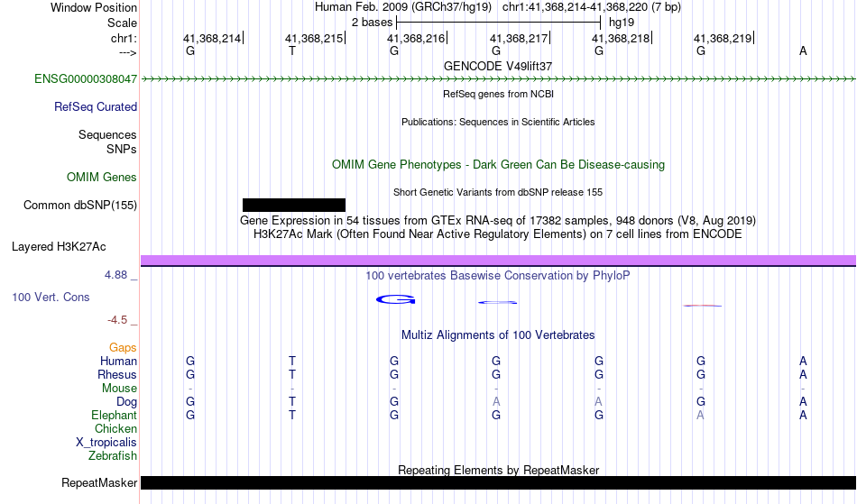
Task: Click Multiz Alignments of 100 Vertebrates title
Action: pyautogui.click(x=498, y=334)
